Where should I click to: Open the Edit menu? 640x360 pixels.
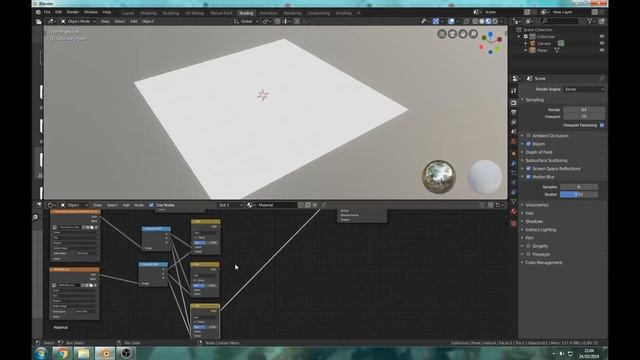58,12
